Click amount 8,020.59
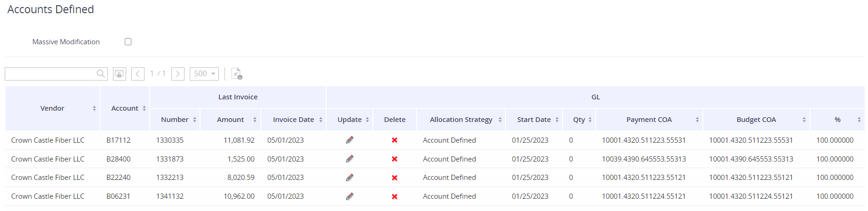Image resolution: width=868 pixels, height=211 pixels. tap(241, 178)
